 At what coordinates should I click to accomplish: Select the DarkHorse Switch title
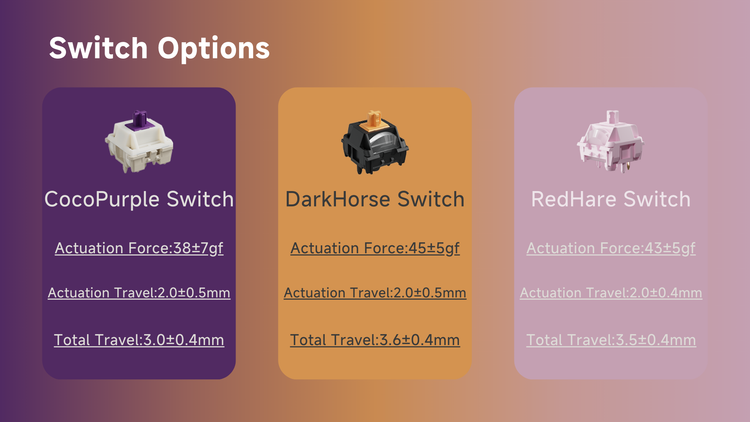tap(375, 199)
